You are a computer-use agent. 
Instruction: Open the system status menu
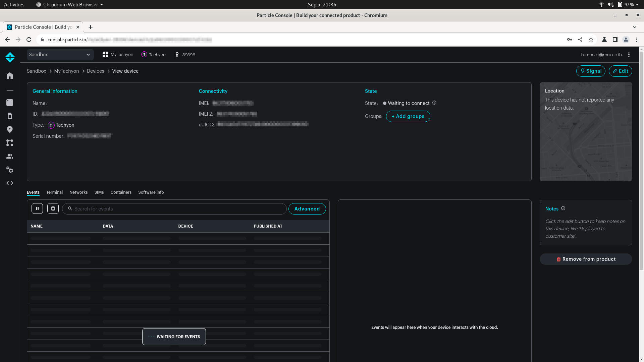tap(619, 4)
